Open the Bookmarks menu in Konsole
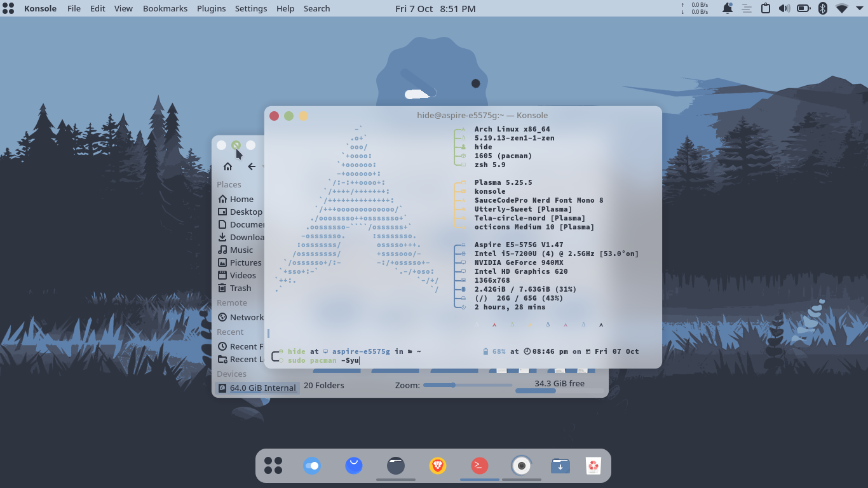The height and width of the screenshot is (488, 868). coord(165,8)
